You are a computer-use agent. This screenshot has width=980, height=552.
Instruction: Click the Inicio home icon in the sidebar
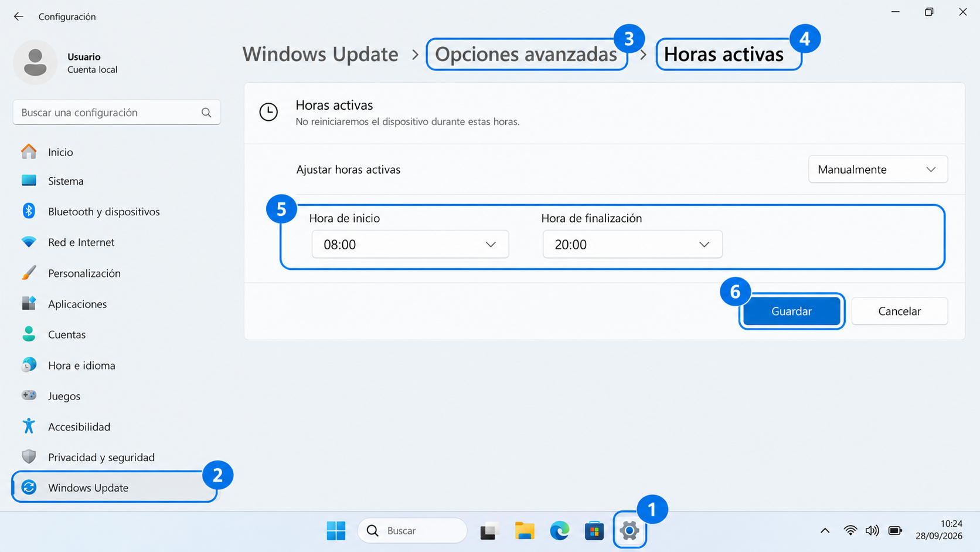29,152
